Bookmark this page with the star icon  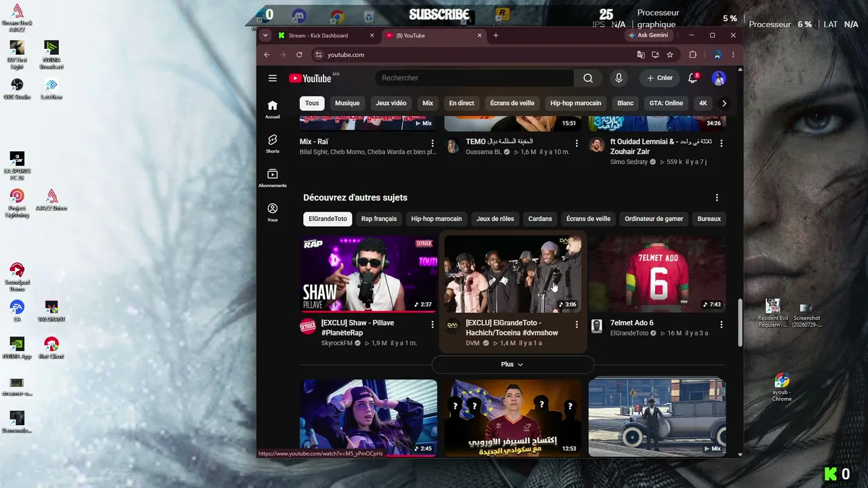[670, 55]
